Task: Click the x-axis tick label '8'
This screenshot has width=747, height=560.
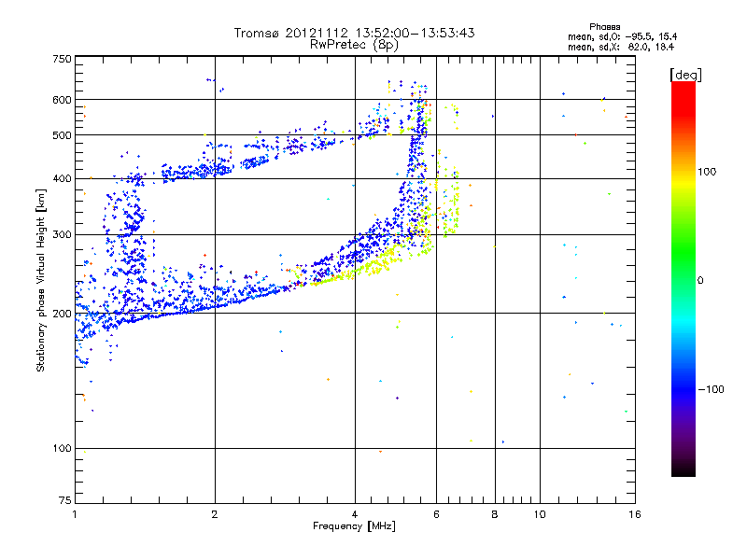Action: (495, 514)
